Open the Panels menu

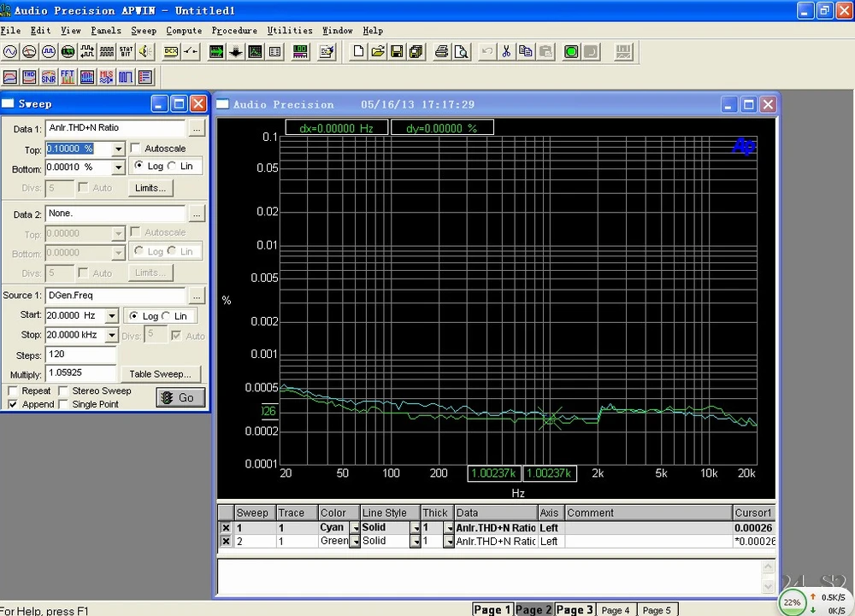click(106, 31)
